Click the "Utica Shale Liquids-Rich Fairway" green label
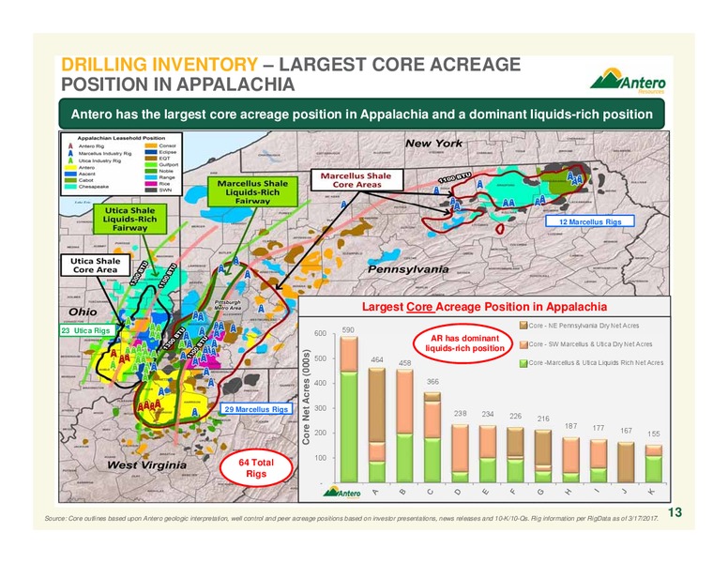The width and height of the screenshot is (728, 563). click(x=130, y=219)
